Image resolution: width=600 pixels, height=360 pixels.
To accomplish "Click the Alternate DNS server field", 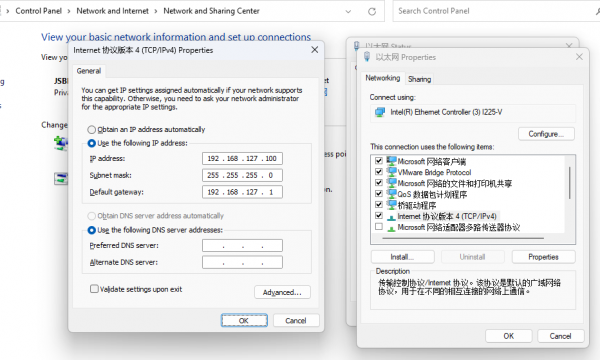I will pyautogui.click(x=242, y=262).
